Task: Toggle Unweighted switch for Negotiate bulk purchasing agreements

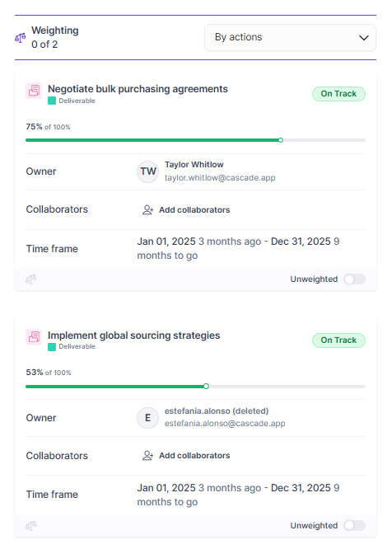Action: point(355,279)
